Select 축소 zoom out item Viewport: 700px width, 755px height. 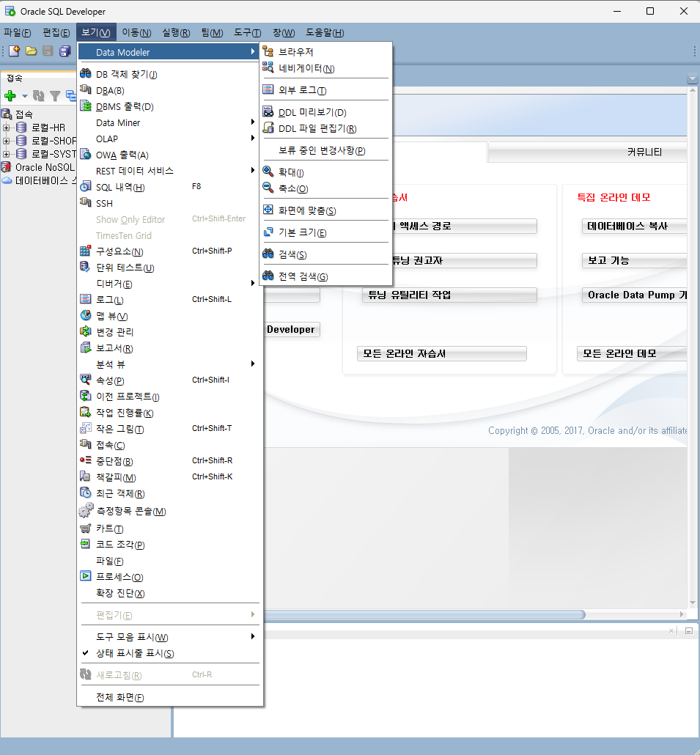pyautogui.click(x=326, y=188)
